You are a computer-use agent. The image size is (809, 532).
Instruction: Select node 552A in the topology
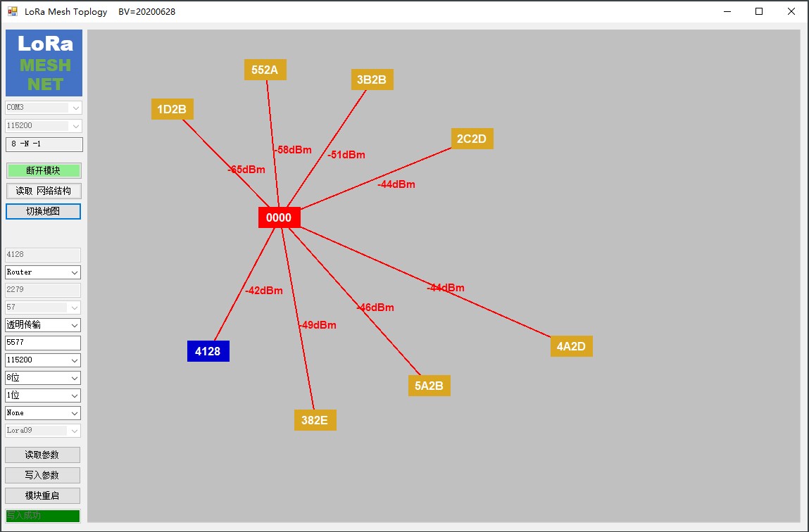pyautogui.click(x=265, y=70)
